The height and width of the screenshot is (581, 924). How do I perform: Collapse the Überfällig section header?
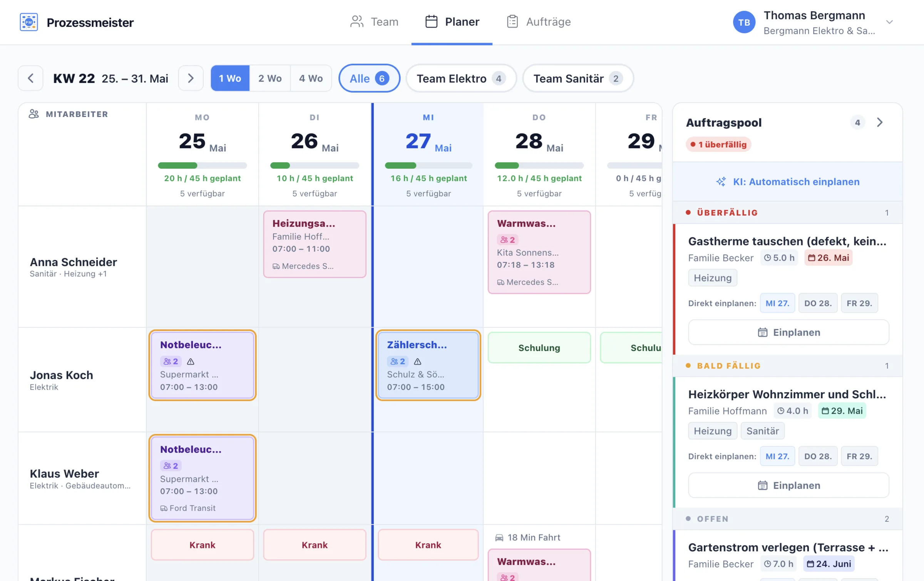click(788, 212)
